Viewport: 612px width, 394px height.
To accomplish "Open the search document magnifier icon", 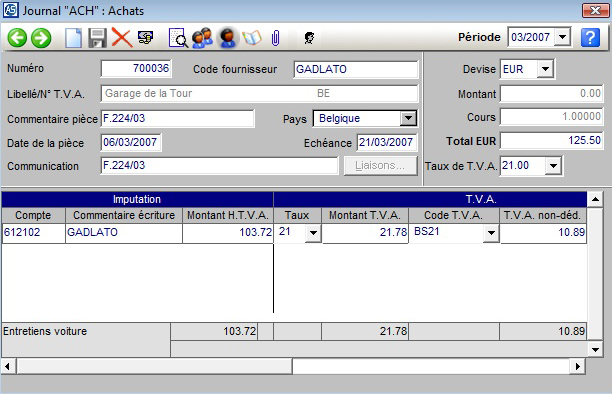I will (178, 38).
